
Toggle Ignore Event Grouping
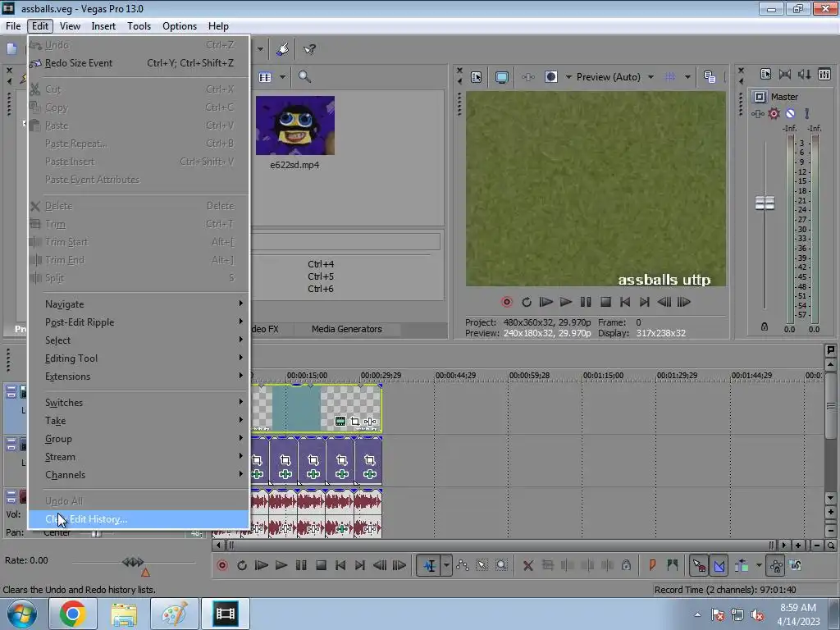(796, 565)
